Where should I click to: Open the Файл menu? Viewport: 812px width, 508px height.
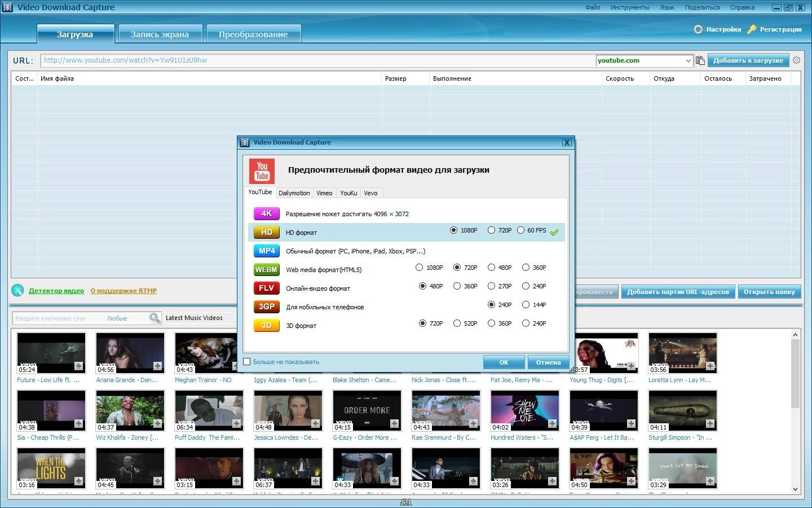coord(593,7)
